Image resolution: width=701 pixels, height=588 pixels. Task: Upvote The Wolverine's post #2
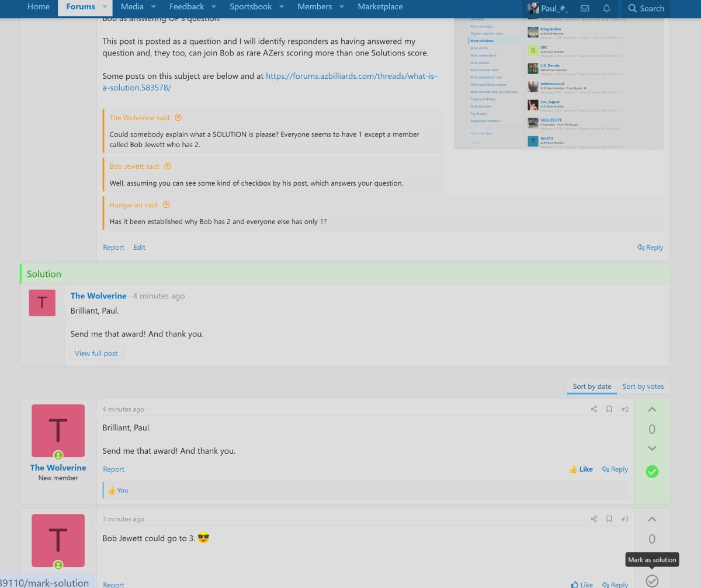pyautogui.click(x=652, y=410)
